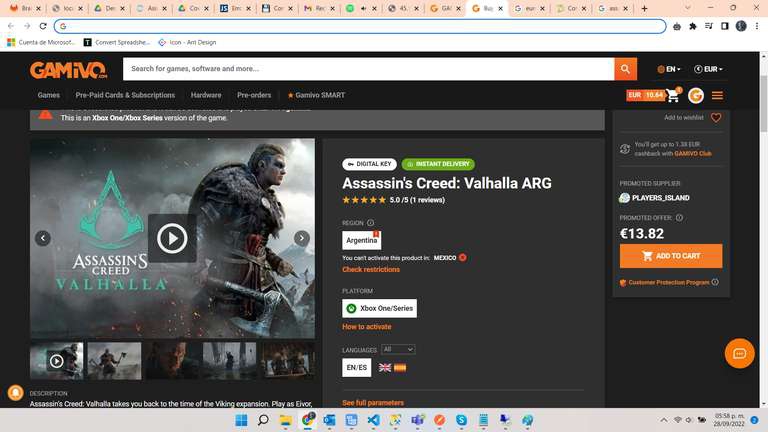Select the EN/ES language button
Image resolution: width=768 pixels, height=432 pixels.
pyautogui.click(x=357, y=367)
